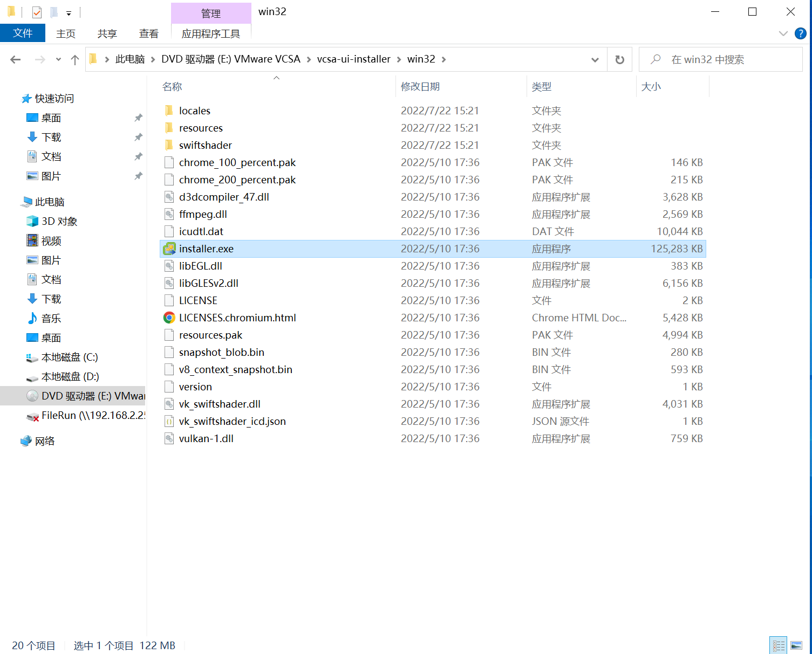Click the ffmpeg.dll file icon

click(x=169, y=214)
